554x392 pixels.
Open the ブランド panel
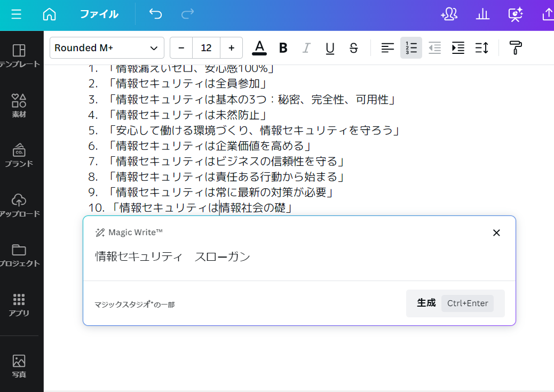tap(19, 155)
